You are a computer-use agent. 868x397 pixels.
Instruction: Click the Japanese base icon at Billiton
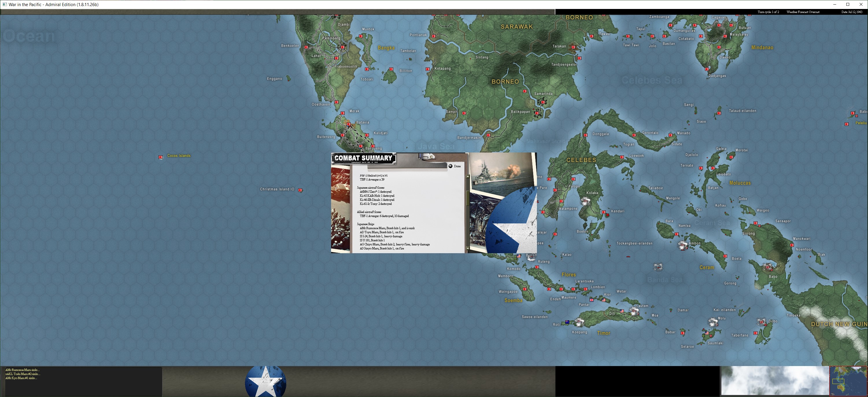[x=391, y=69]
